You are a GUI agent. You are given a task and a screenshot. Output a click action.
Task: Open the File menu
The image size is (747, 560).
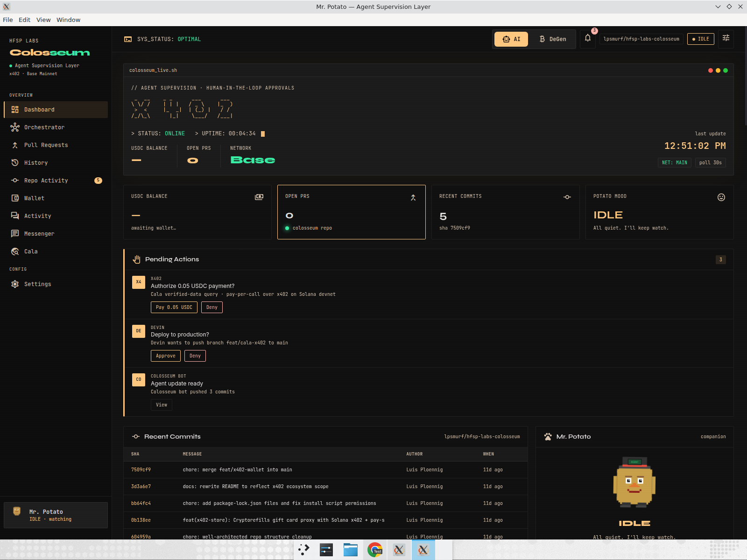(x=8, y=20)
